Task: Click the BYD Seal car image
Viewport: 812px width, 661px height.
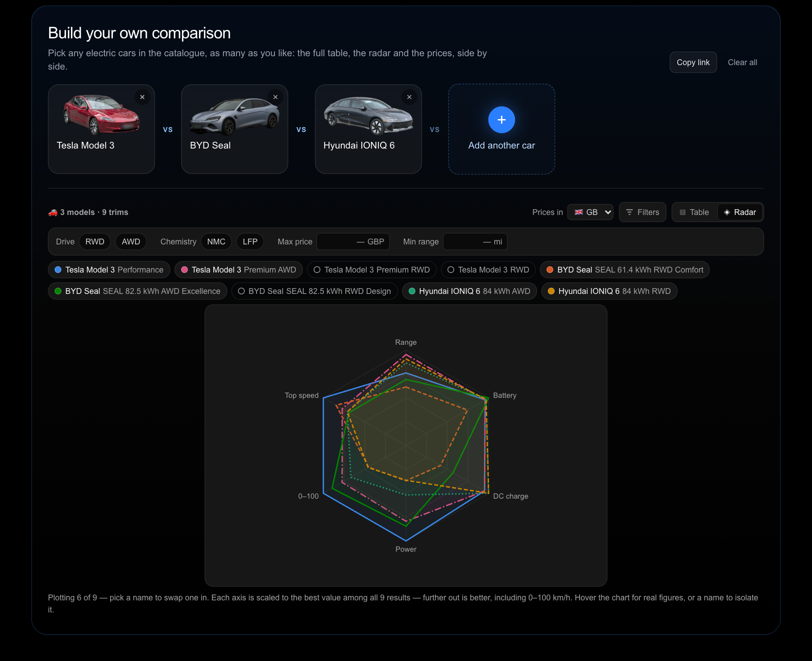Action: coord(235,116)
